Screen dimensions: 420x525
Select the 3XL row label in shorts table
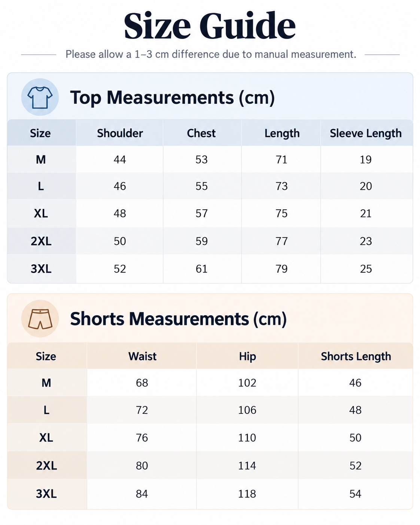click(46, 494)
